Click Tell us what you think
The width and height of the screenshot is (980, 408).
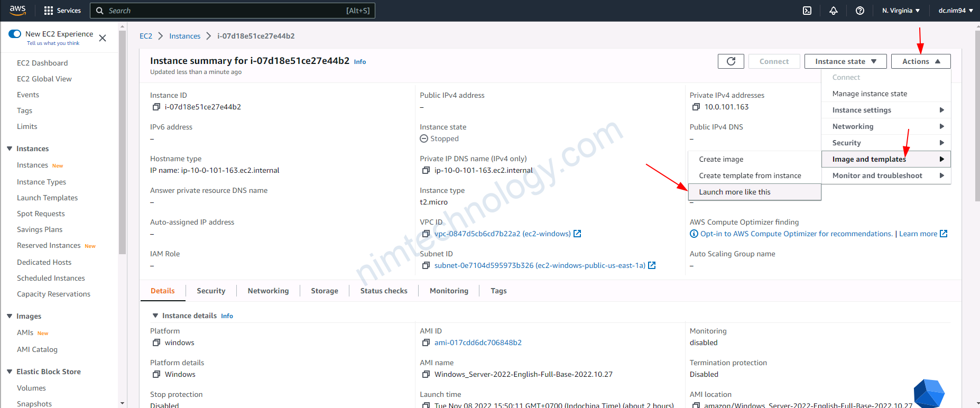[53, 43]
